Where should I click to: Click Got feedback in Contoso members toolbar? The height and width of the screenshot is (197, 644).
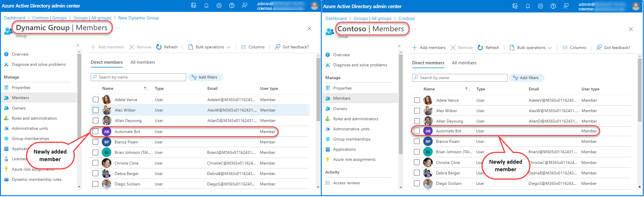(613, 48)
